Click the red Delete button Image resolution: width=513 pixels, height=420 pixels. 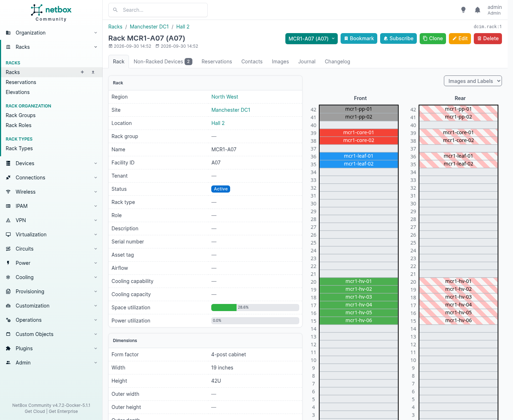(x=488, y=38)
